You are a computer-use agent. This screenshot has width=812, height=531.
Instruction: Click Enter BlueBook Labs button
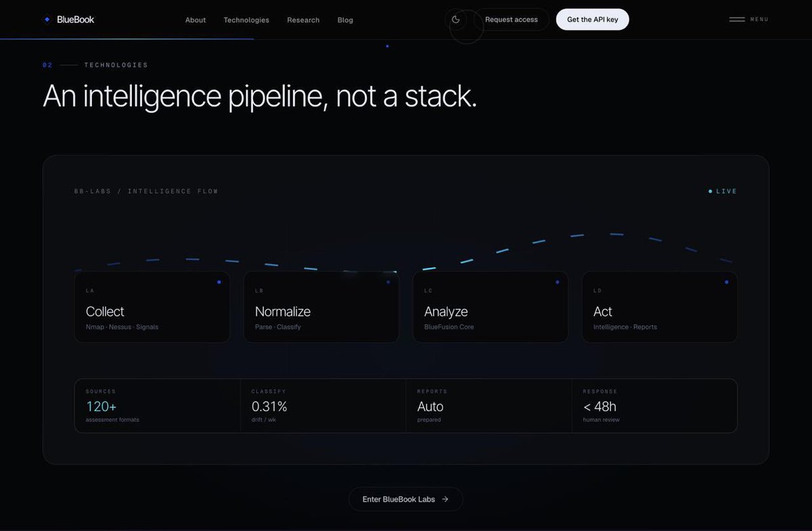pos(406,499)
